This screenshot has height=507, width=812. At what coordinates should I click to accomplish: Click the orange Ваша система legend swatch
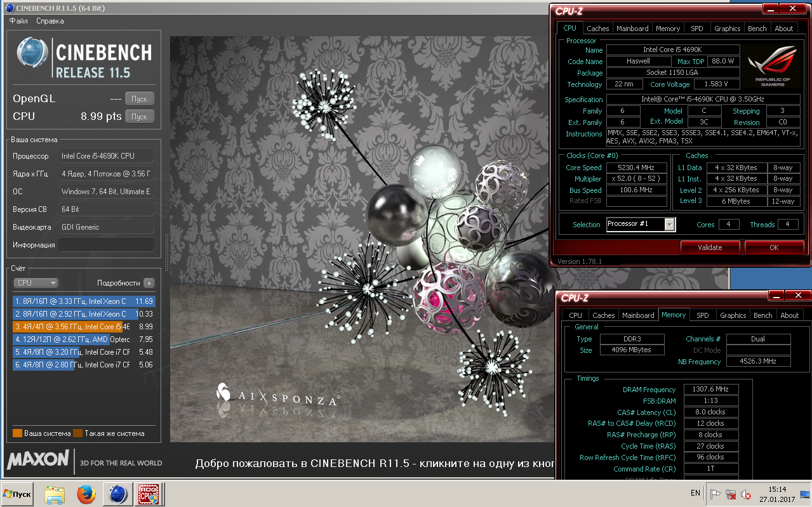pos(17,433)
